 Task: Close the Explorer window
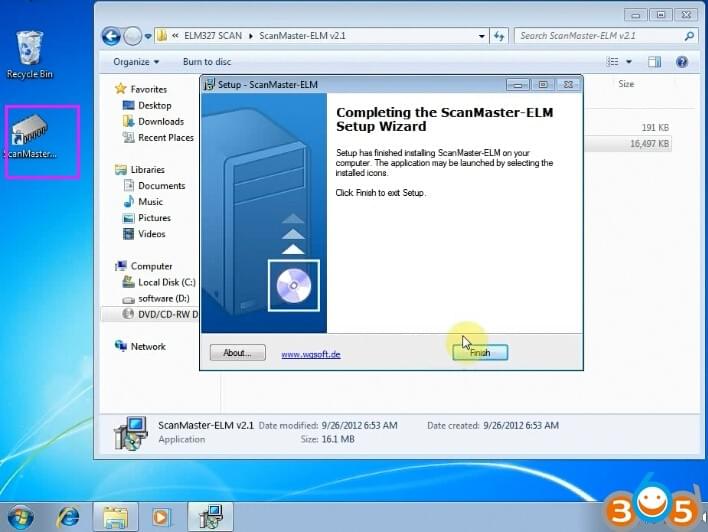point(686,15)
